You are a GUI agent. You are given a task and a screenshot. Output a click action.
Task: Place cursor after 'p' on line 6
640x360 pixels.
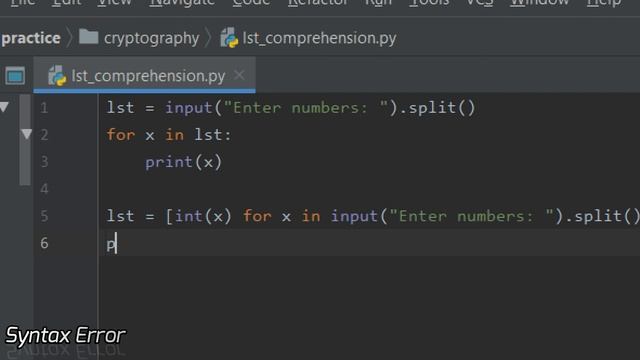(117, 244)
